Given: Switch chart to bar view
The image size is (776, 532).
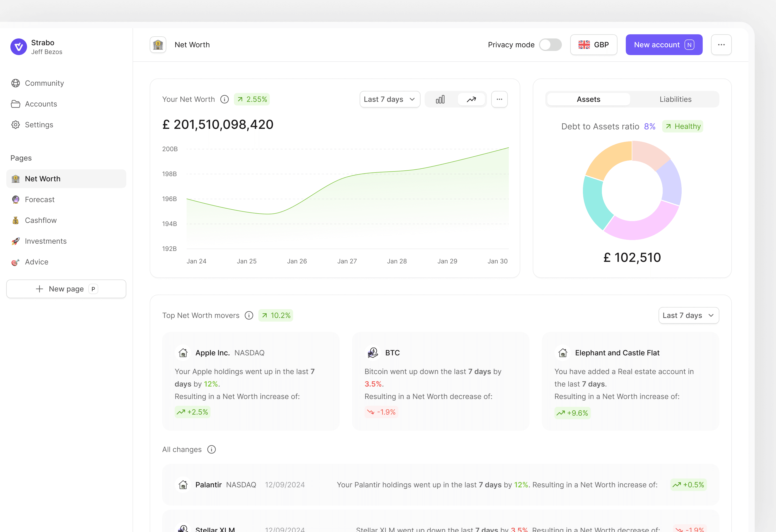Looking at the screenshot, I should [440, 99].
